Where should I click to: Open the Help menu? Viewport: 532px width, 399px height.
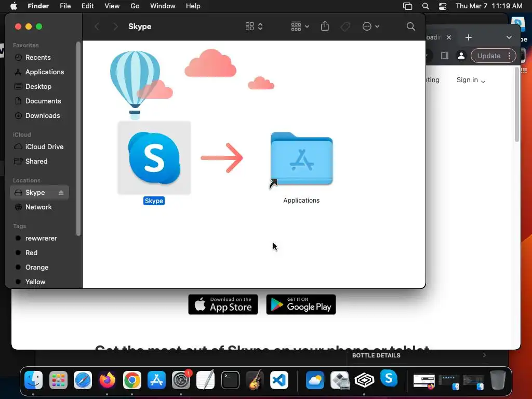[193, 6]
